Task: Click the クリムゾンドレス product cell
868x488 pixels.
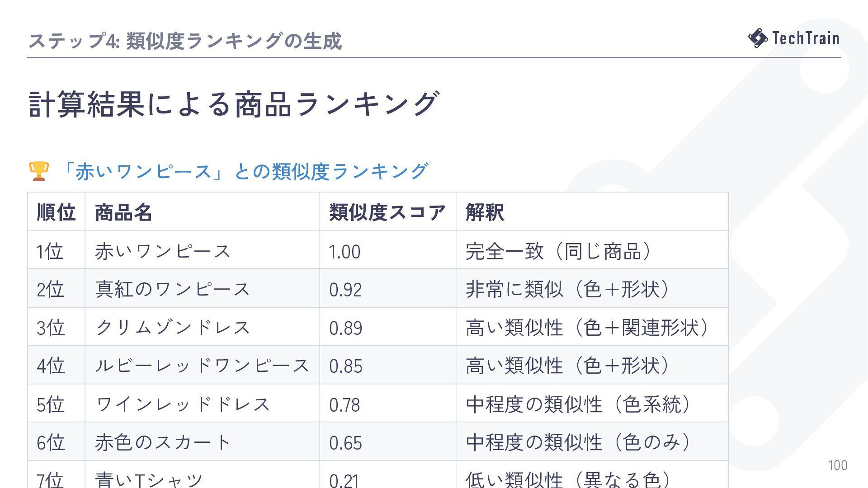Action: pyautogui.click(x=202, y=327)
